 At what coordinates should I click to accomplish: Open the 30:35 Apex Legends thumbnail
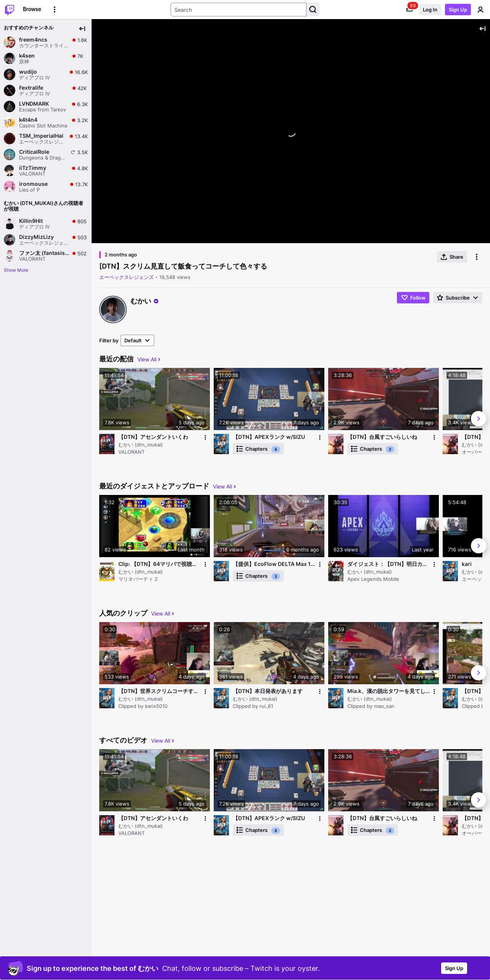[384, 526]
